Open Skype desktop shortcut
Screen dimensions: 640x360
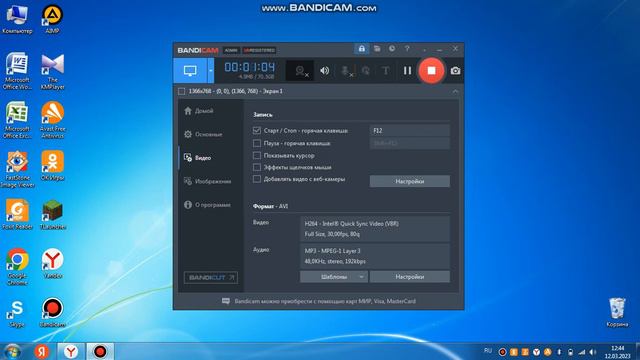click(x=17, y=312)
